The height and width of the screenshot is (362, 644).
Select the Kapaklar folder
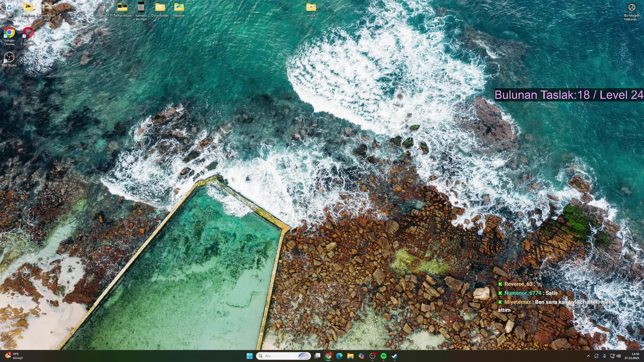(x=179, y=10)
